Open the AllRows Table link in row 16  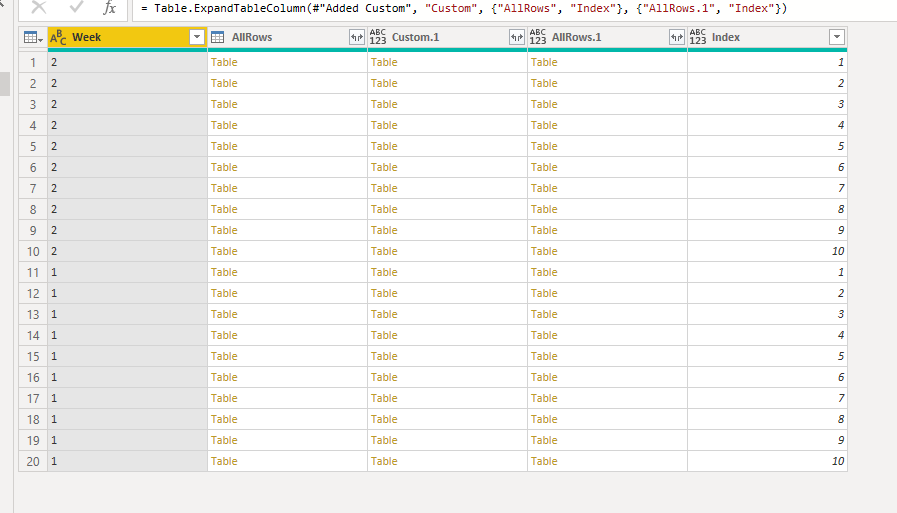(x=224, y=377)
